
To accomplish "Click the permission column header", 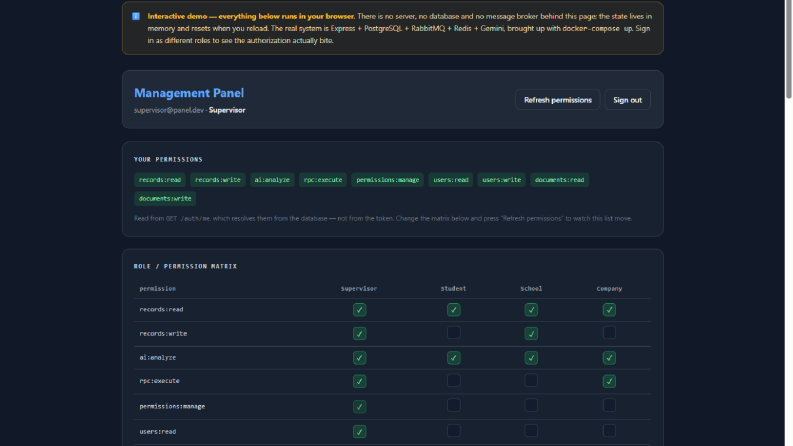I will [x=158, y=289].
